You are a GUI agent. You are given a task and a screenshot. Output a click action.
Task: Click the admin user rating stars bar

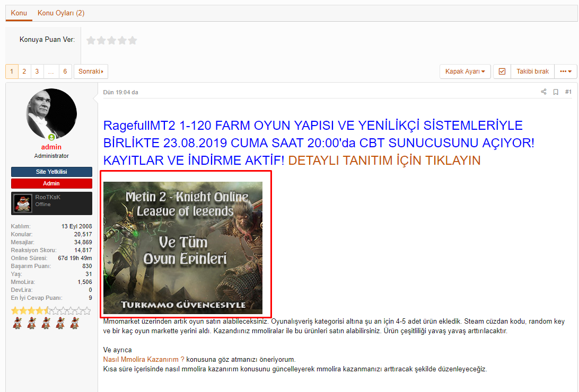(51, 310)
